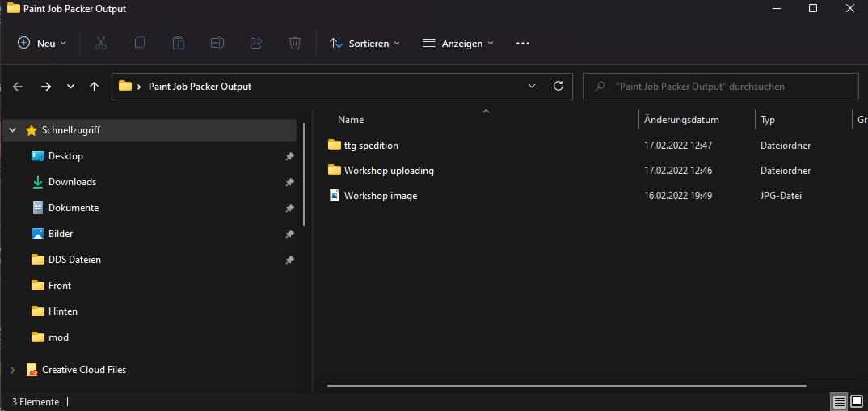Click the Workshop image JPG file icon
The image size is (868, 411).
pos(335,195)
